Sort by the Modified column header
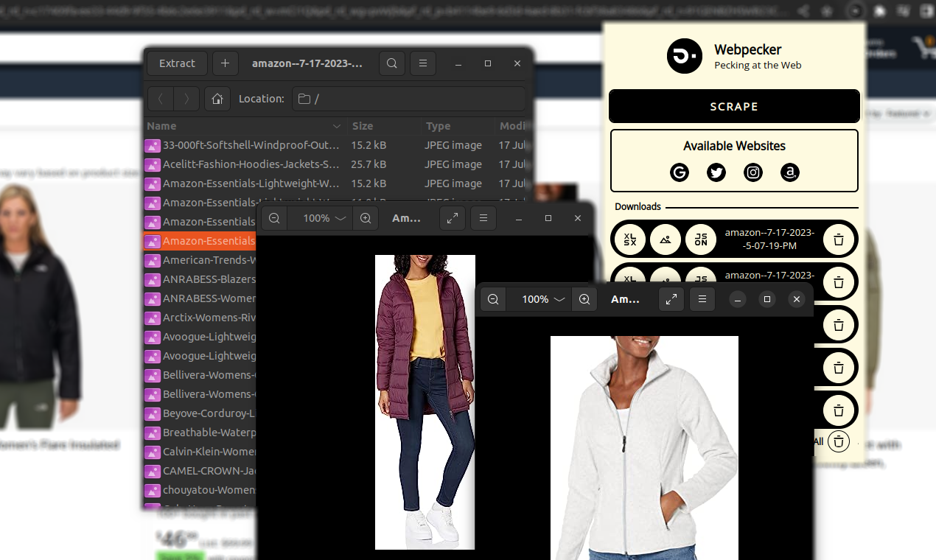 pos(514,126)
